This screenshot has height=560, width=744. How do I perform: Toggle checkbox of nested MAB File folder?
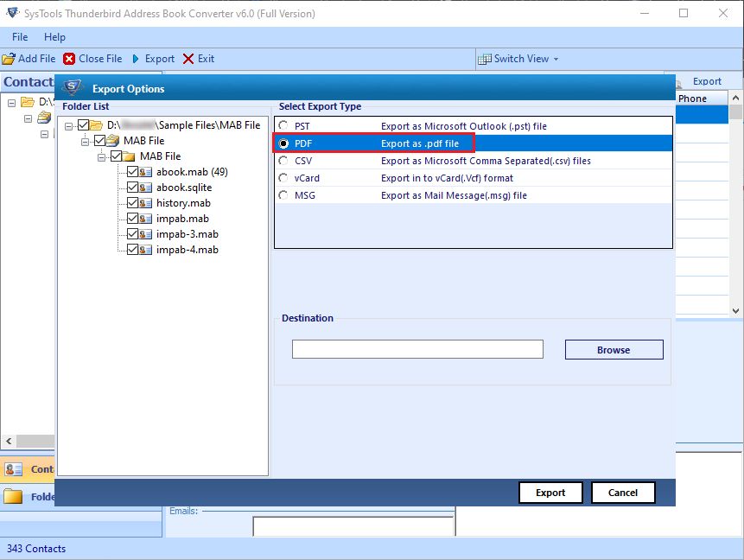(117, 156)
